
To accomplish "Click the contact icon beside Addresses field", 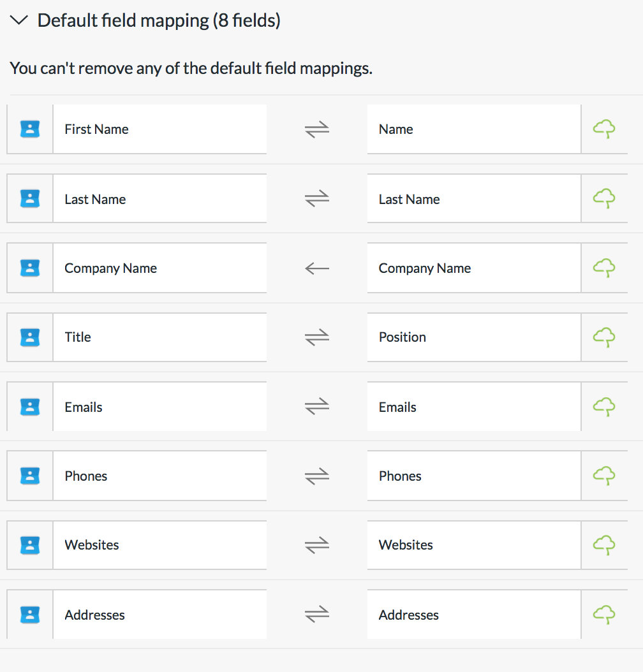I will coord(30,615).
